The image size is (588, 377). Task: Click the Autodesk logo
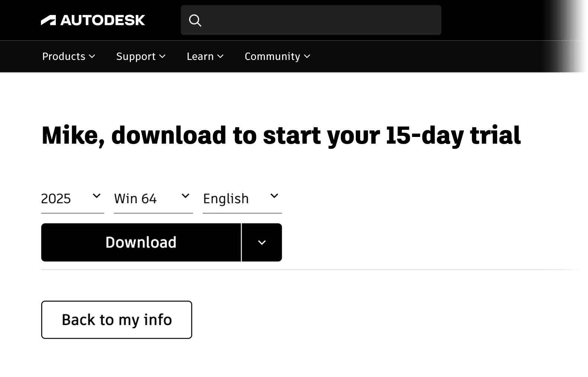pyautogui.click(x=92, y=20)
